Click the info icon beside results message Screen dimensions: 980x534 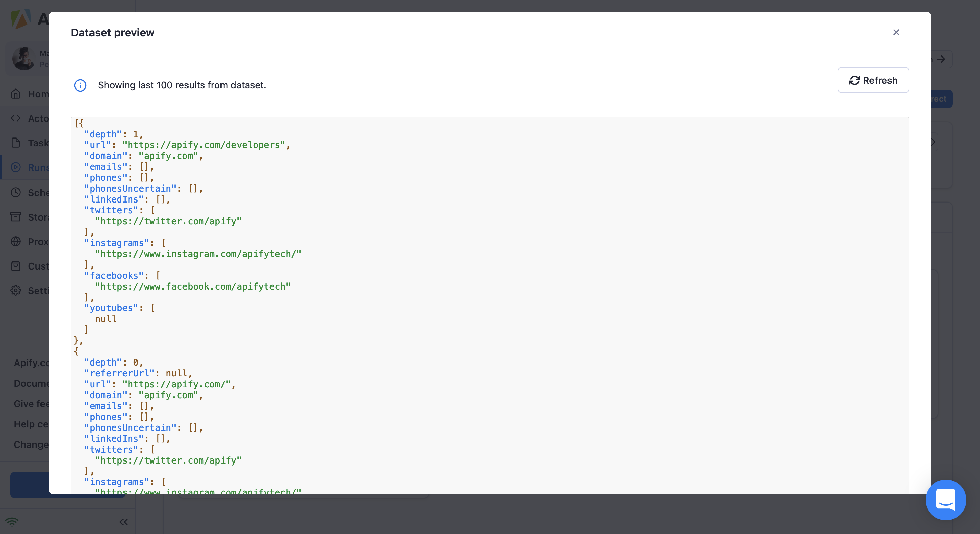pyautogui.click(x=80, y=85)
